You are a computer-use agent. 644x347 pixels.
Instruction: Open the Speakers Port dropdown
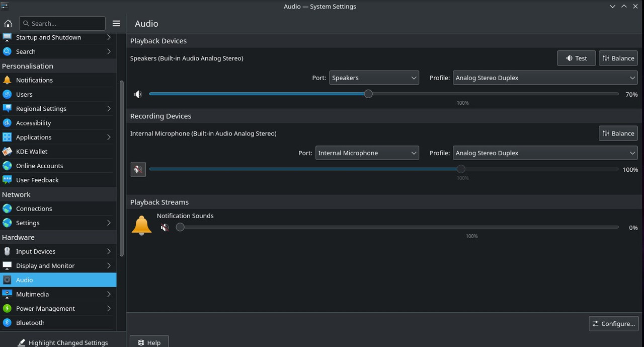click(x=374, y=78)
